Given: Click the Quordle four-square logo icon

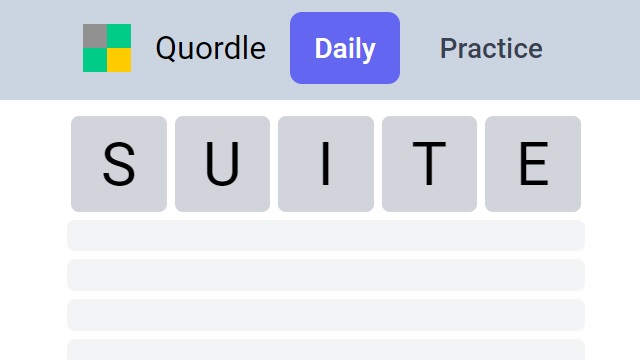Looking at the screenshot, I should pos(107,48).
